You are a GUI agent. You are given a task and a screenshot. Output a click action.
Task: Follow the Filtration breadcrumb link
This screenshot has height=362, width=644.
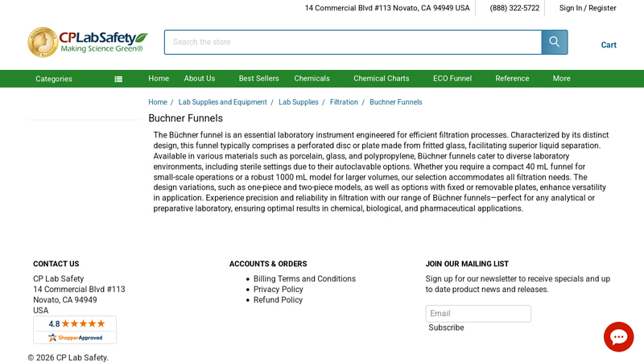(x=344, y=102)
